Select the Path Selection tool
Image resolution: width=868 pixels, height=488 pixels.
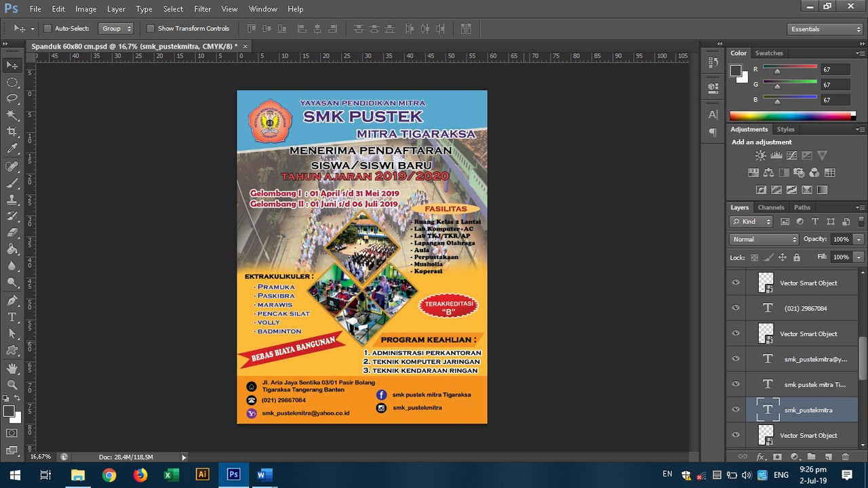(12, 333)
